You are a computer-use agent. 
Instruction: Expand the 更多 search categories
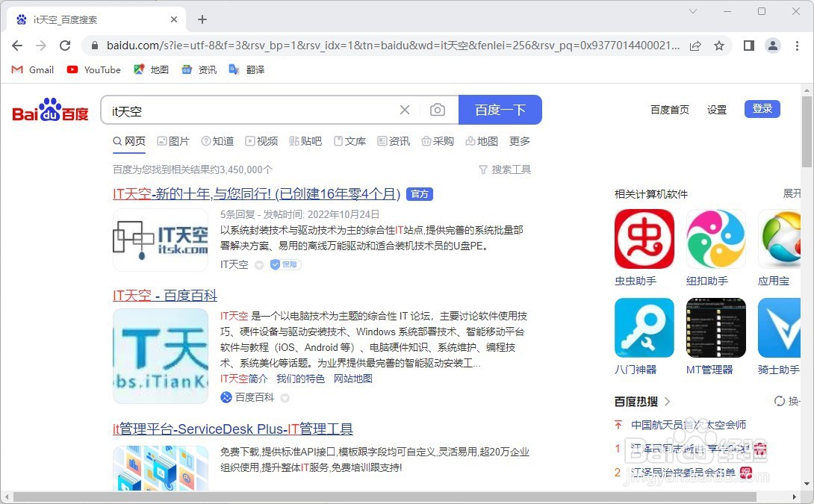point(519,141)
